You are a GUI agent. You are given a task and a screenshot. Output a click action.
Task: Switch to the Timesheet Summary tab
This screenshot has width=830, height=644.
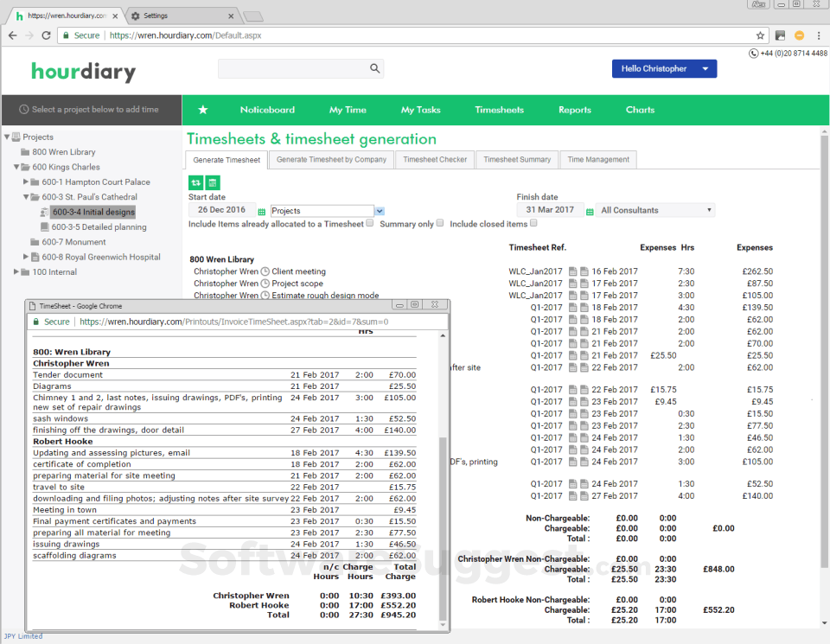click(x=517, y=159)
